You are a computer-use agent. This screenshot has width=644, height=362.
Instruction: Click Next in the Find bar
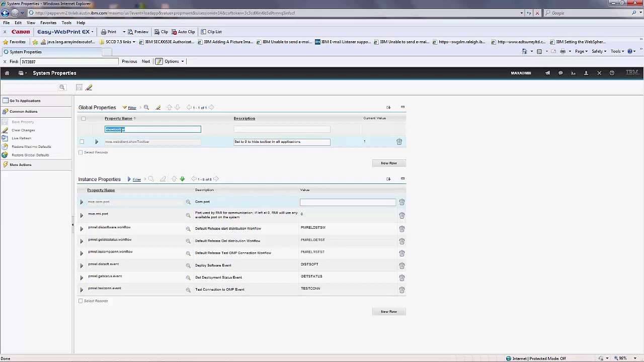click(x=145, y=61)
